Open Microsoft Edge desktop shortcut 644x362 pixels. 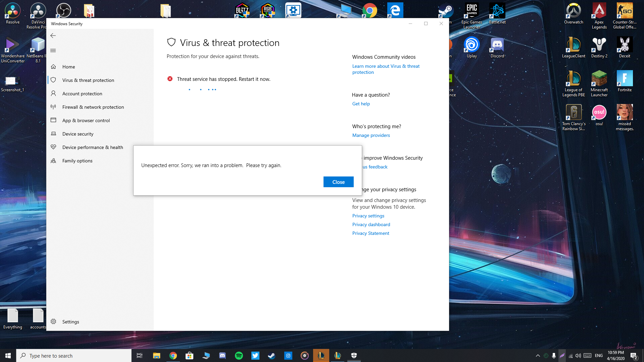(x=395, y=10)
